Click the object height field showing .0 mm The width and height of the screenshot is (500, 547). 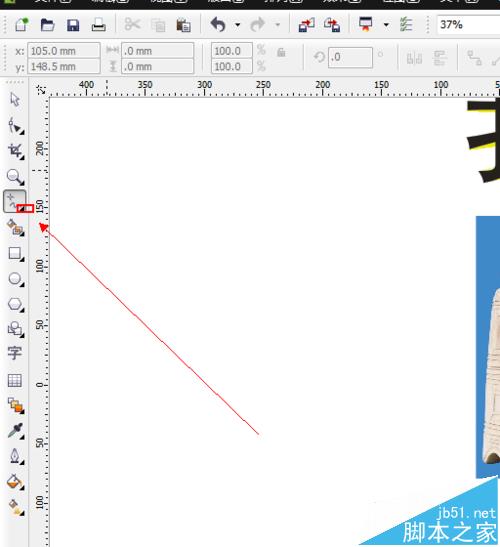tap(157, 66)
